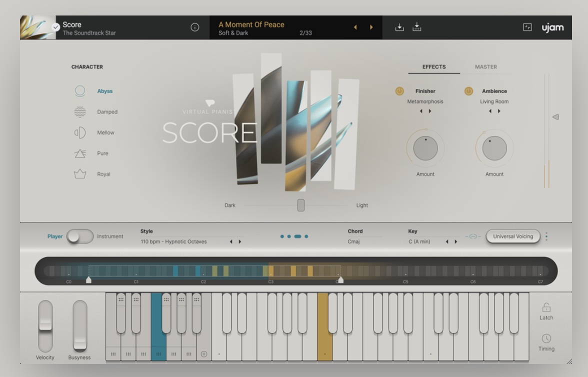Click the Velocity slider
This screenshot has width=588, height=377.
[45, 325]
